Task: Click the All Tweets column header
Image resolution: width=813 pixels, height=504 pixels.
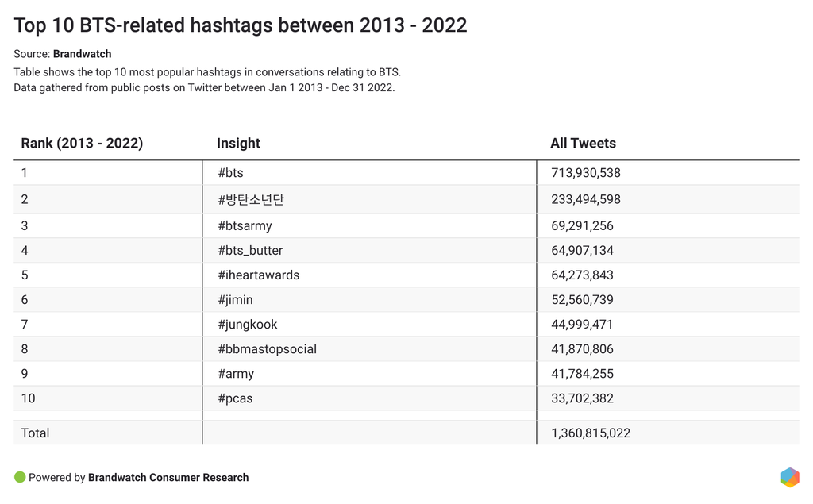Action: click(x=583, y=144)
